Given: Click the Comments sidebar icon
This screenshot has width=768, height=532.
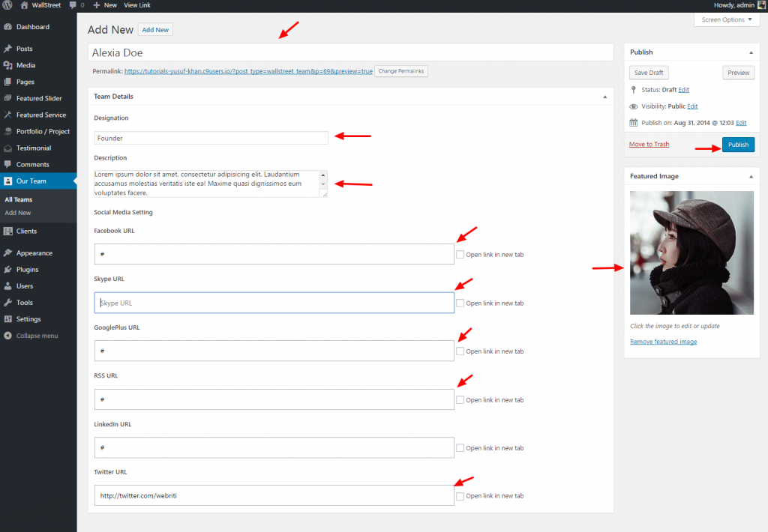Looking at the screenshot, I should tap(7, 164).
